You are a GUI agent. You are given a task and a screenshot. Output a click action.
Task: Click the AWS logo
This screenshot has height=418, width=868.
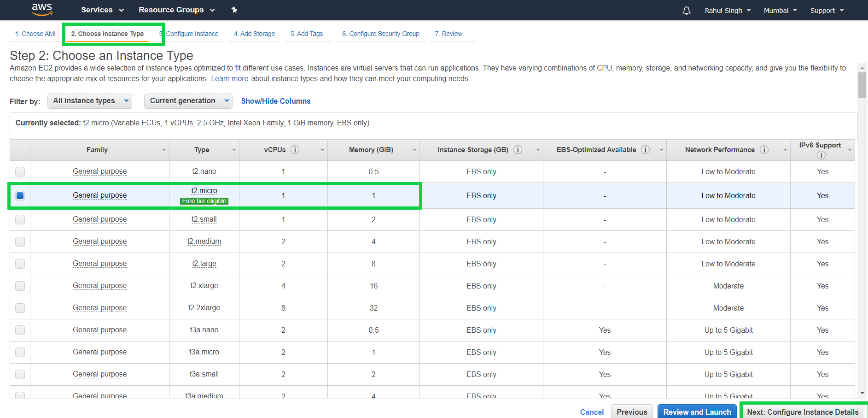pyautogui.click(x=41, y=10)
